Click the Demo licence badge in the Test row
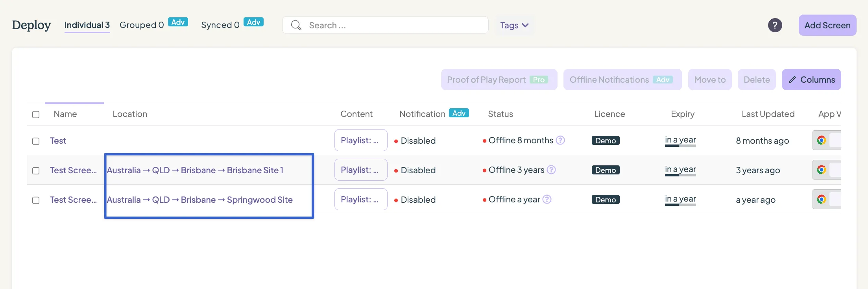 pyautogui.click(x=606, y=141)
